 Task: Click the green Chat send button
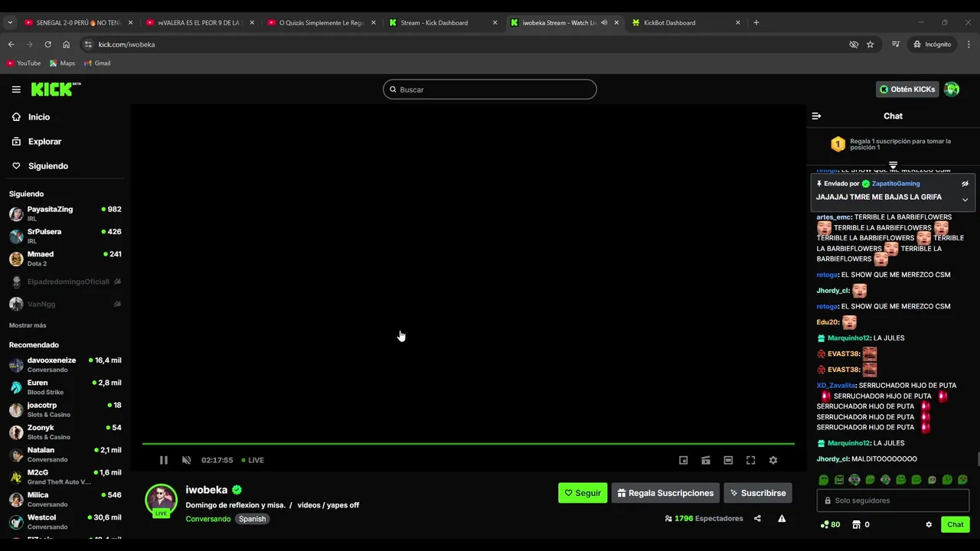pos(955,524)
